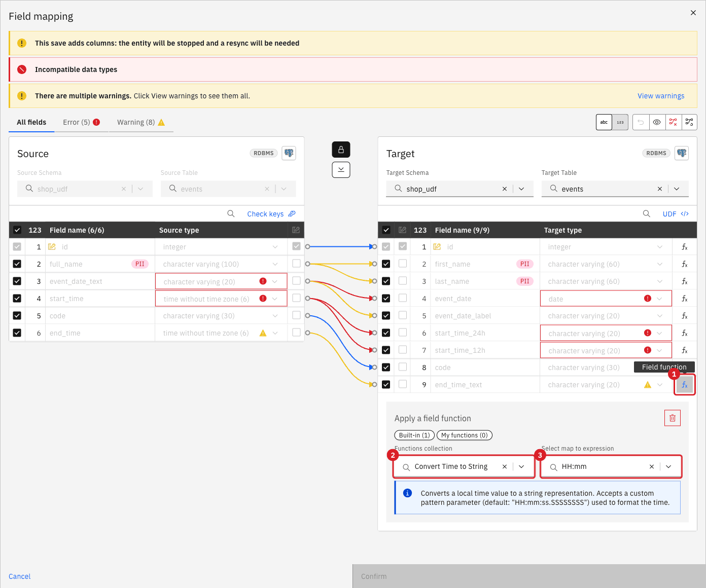
Task: Open the Warning (8) tab
Action: (141, 122)
